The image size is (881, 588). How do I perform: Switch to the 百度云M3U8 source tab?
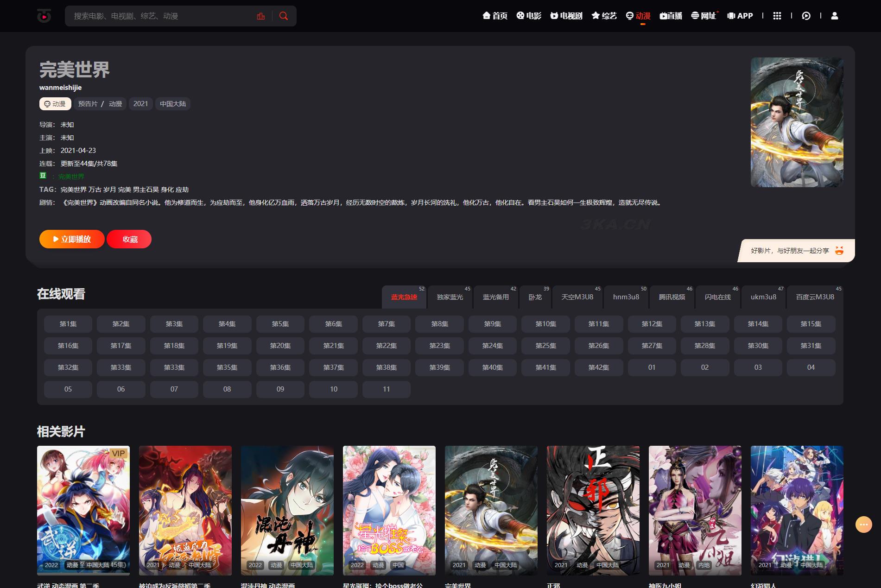tap(815, 297)
